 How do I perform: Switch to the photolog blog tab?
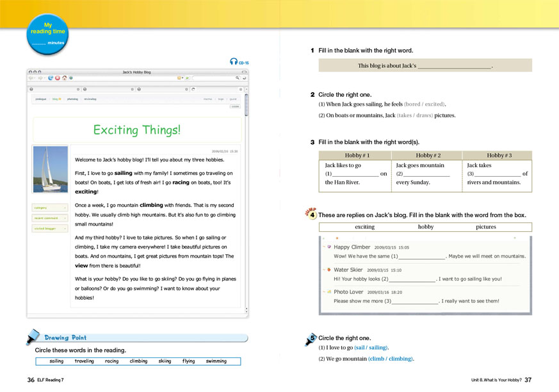(72, 99)
